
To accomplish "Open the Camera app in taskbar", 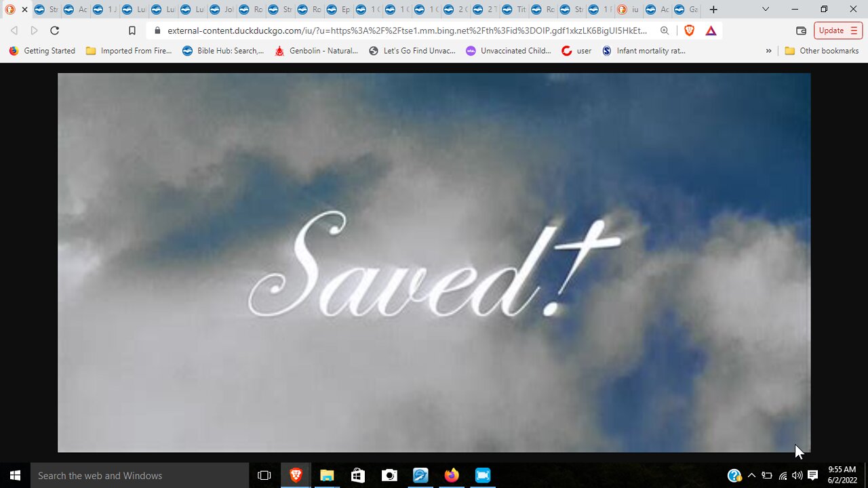I will tap(389, 475).
